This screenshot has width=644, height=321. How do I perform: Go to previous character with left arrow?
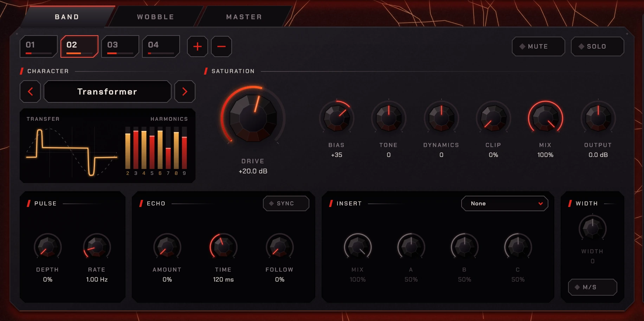30,92
